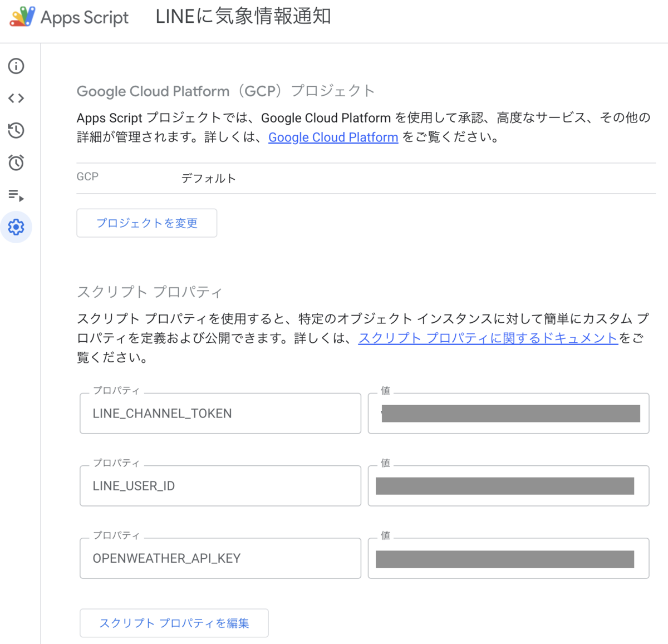Viewport: 668px width, 644px height.
Task: Click the スクリプト プロパティ section heading
Action: pyautogui.click(x=150, y=292)
